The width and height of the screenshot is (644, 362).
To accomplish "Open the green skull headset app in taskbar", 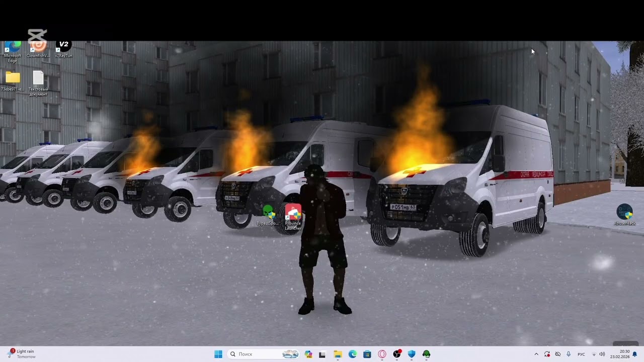I will coord(427,354).
